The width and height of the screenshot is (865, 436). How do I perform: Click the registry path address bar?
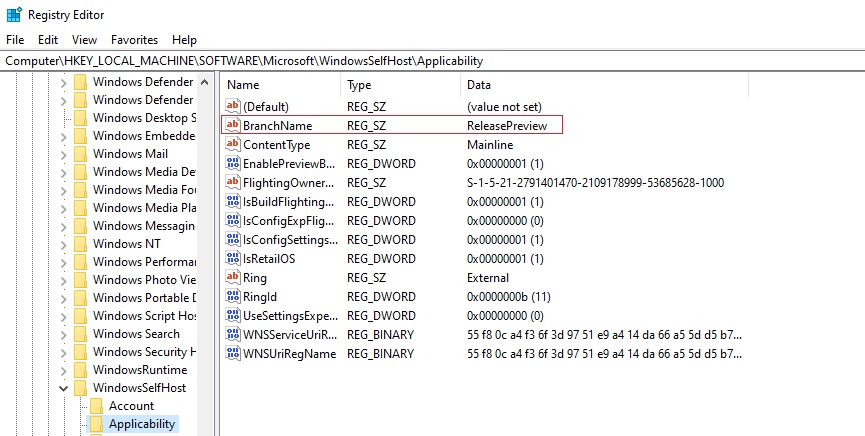click(x=432, y=61)
